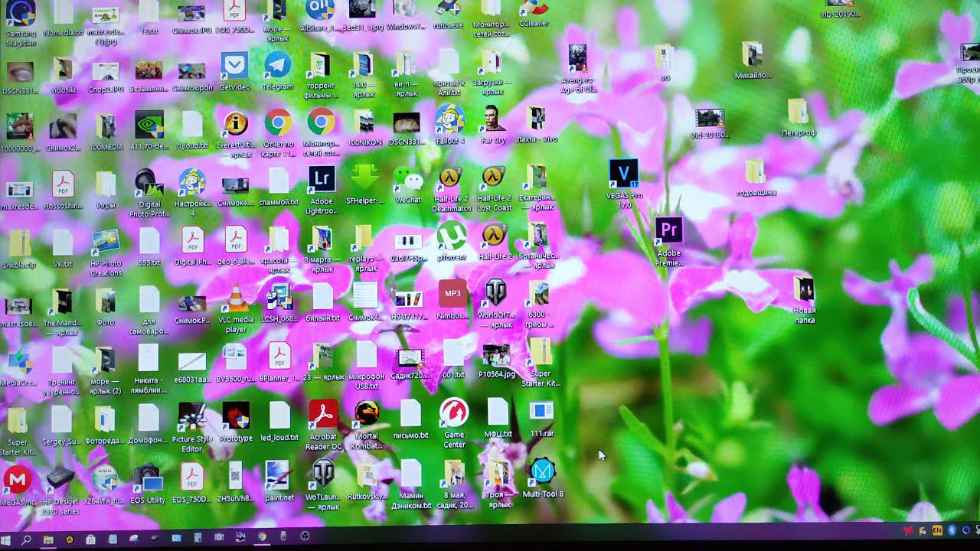Viewport: 980px width, 551px height.
Task: Select the Игры folder
Action: click(x=106, y=184)
